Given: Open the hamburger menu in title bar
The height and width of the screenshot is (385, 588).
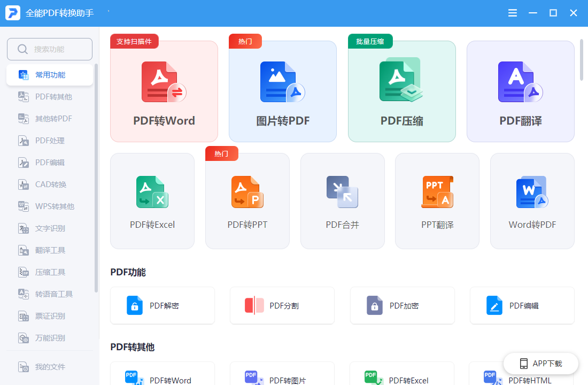Looking at the screenshot, I should [512, 13].
